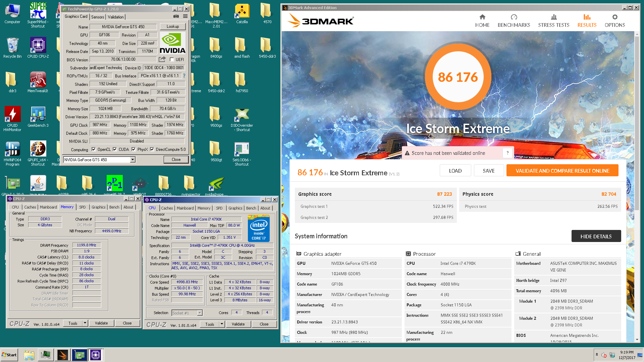Click BIOS export share icon in GPU-Z
Screen dimensions: 644x362
click(162, 59)
